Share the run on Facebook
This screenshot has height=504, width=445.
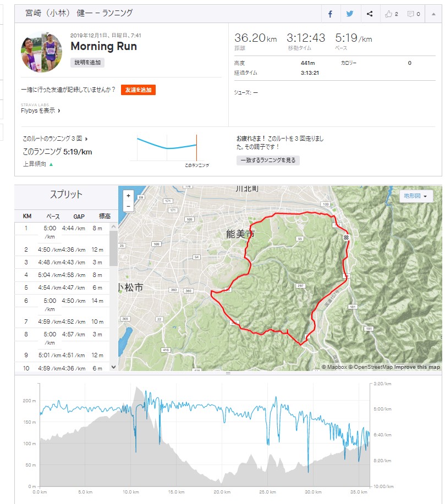coord(330,14)
